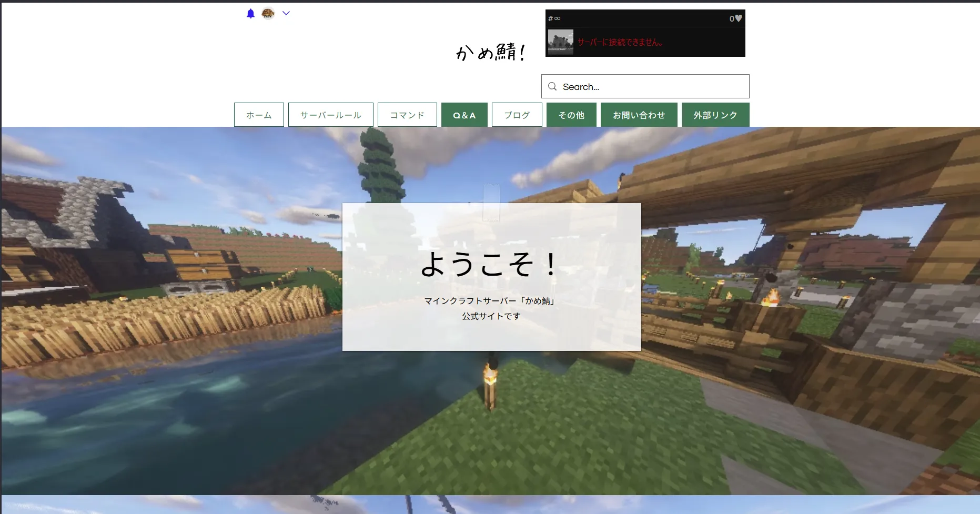Open the ブログ page

click(x=517, y=115)
